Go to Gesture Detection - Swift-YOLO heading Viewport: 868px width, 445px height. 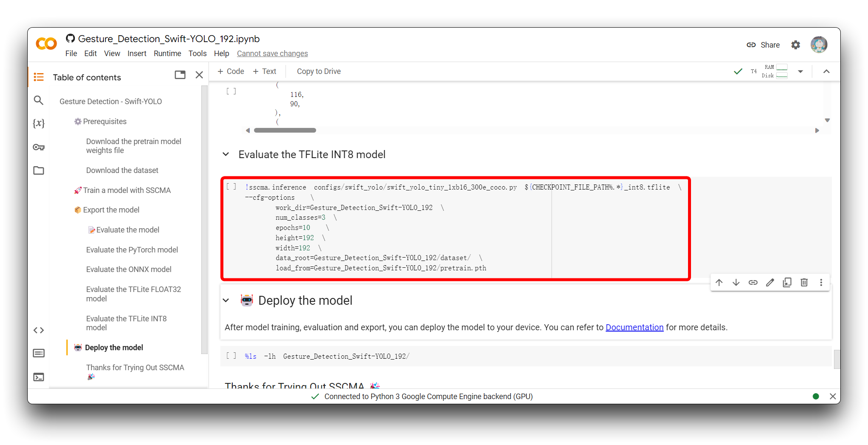click(x=111, y=102)
